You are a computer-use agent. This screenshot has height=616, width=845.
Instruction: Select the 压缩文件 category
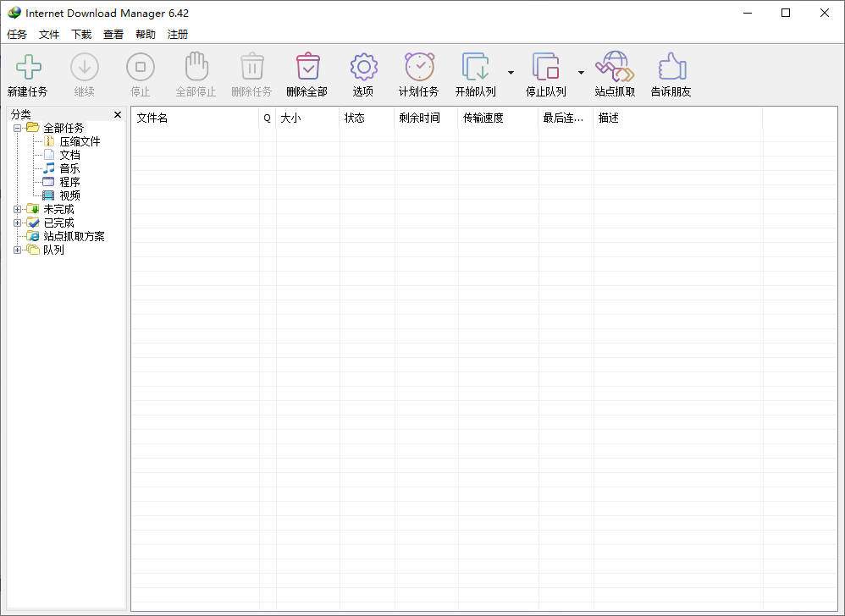80,141
